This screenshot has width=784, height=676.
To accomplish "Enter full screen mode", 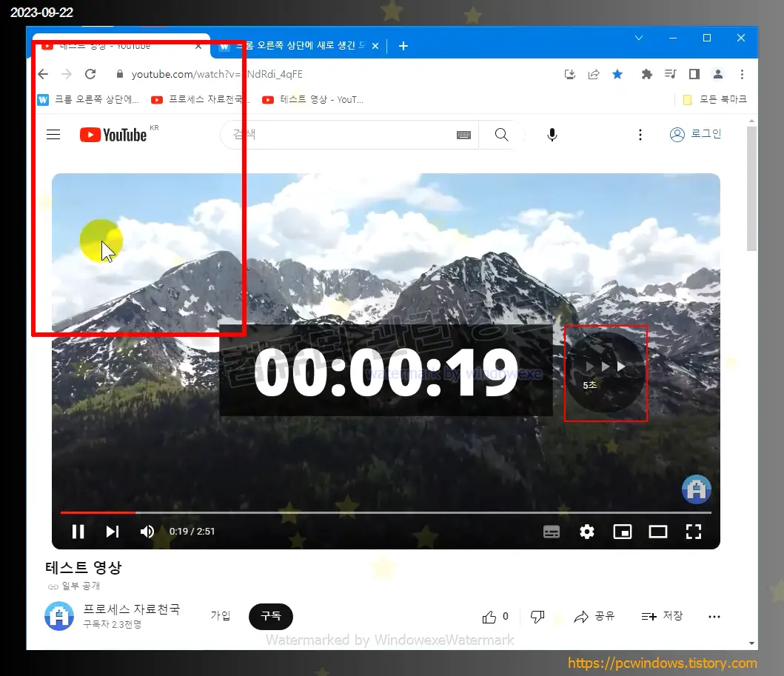I will [x=694, y=532].
